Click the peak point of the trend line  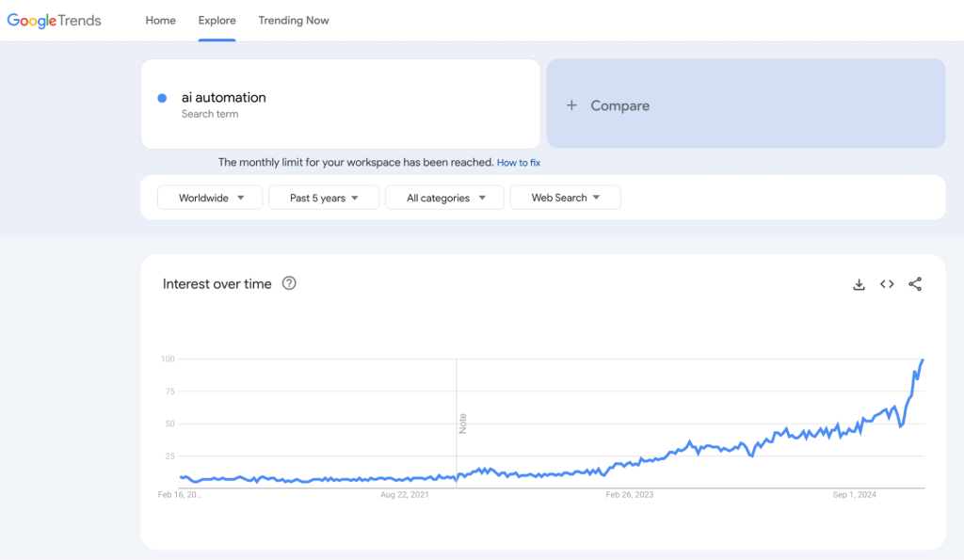pyautogui.click(x=924, y=360)
